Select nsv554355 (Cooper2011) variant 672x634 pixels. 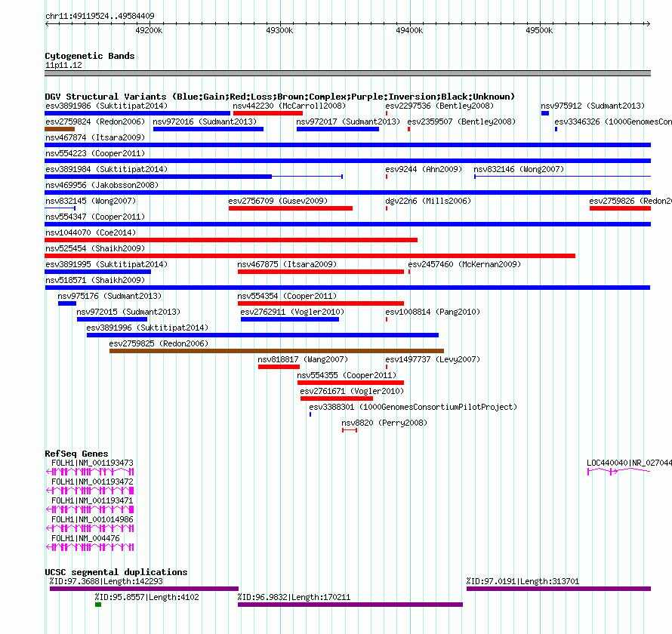click(350, 383)
